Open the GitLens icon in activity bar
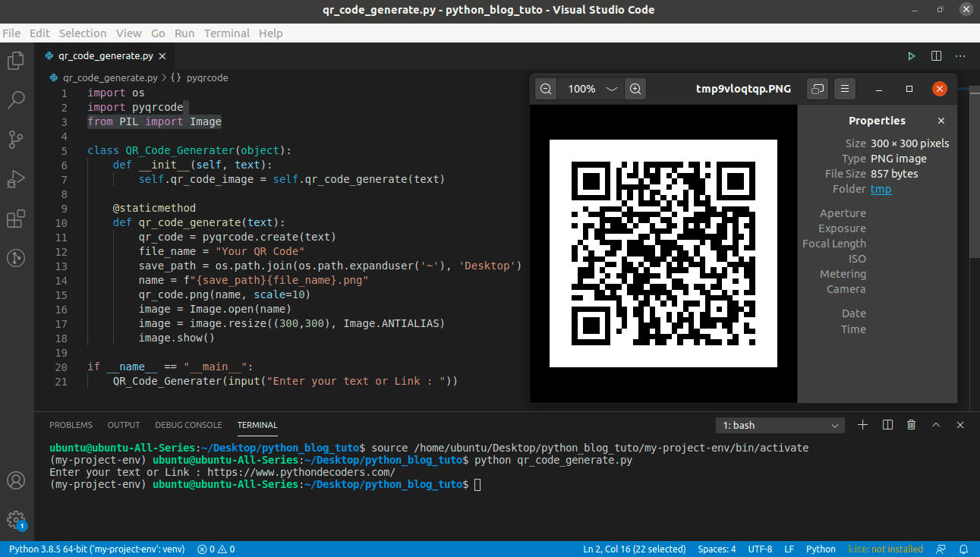This screenshot has width=980, height=557. coord(16,258)
